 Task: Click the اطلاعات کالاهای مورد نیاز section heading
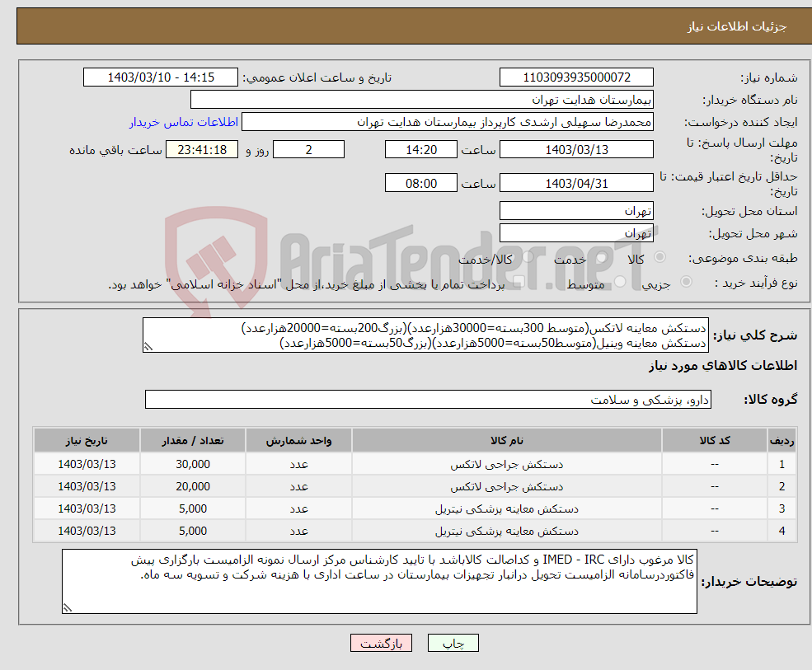(x=723, y=366)
